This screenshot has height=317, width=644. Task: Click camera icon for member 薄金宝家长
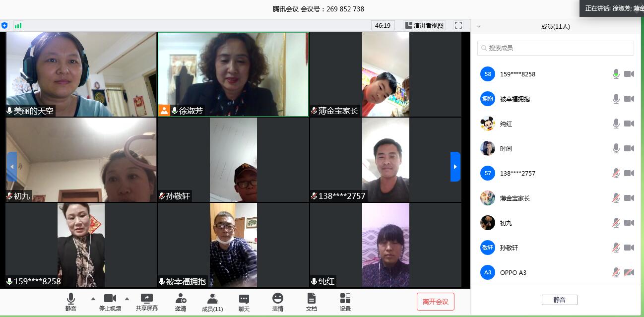tap(629, 198)
